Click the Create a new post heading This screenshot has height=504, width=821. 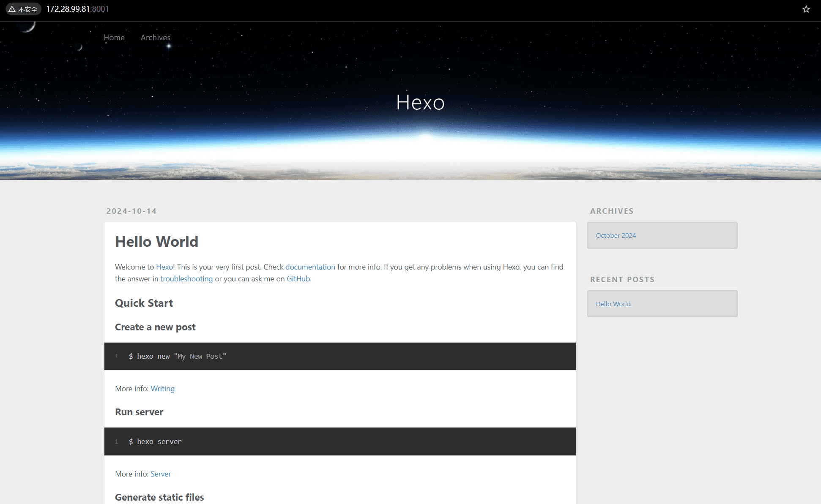[155, 327]
